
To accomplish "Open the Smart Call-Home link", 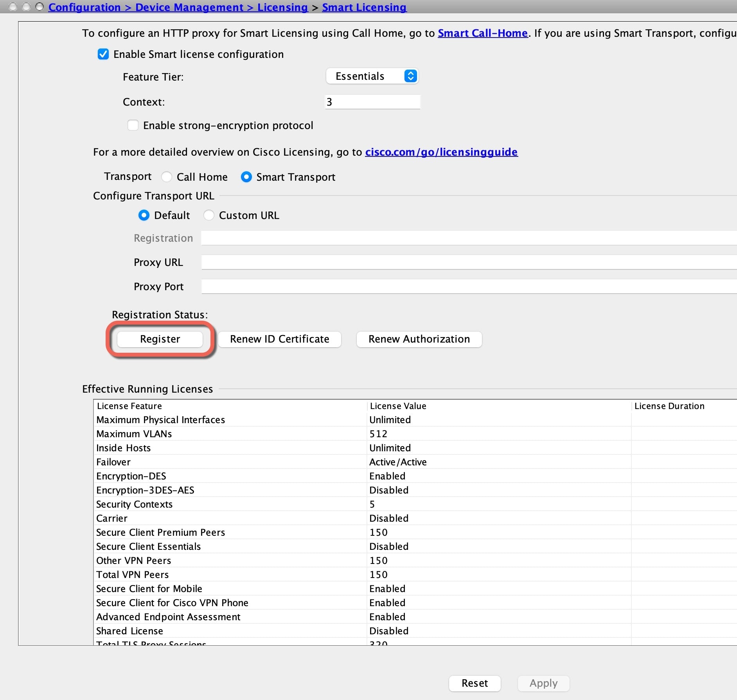I will (483, 33).
